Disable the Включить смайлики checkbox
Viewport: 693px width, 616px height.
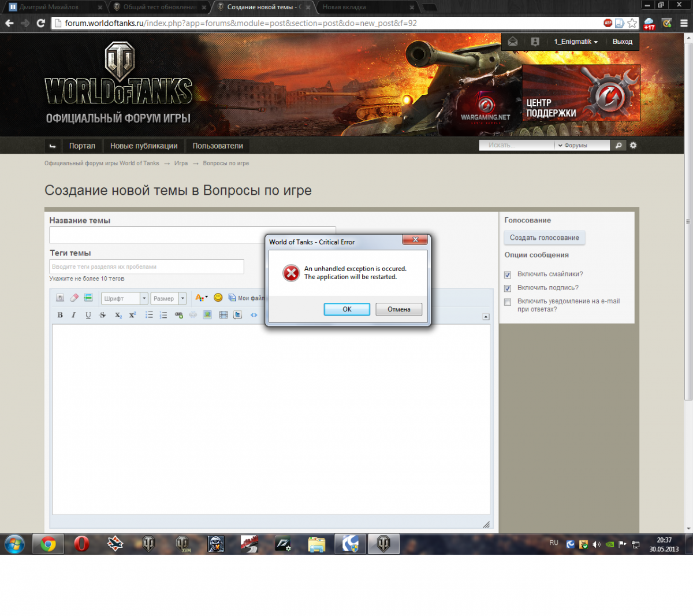coord(508,274)
